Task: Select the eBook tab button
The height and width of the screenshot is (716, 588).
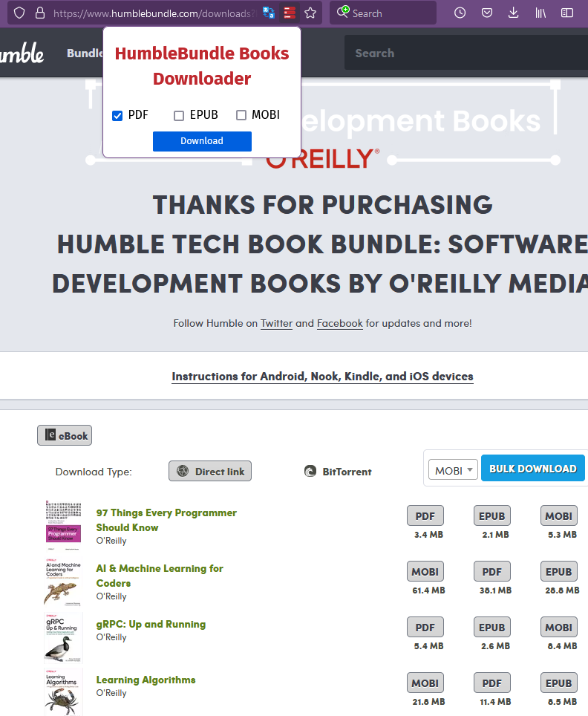Action: coord(65,435)
